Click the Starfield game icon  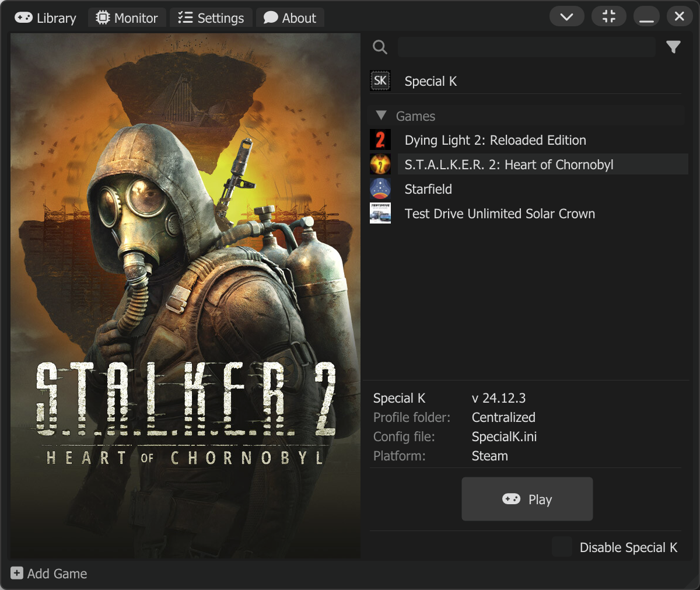(380, 189)
